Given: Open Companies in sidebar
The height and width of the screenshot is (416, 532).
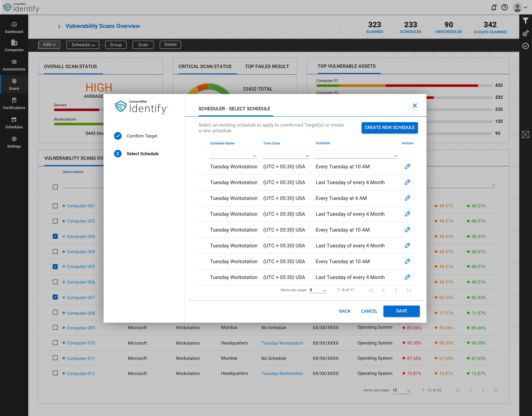Looking at the screenshot, I should coord(14,46).
